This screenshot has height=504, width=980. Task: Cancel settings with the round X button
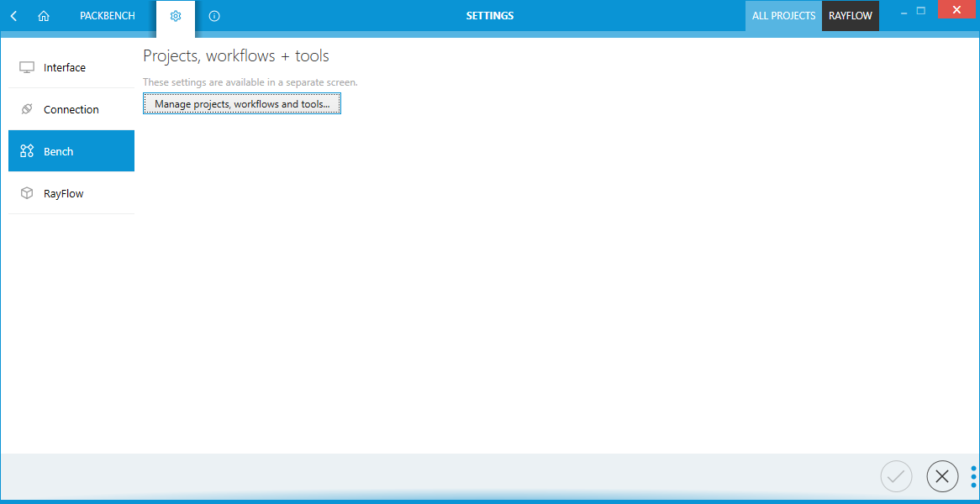[x=942, y=477]
